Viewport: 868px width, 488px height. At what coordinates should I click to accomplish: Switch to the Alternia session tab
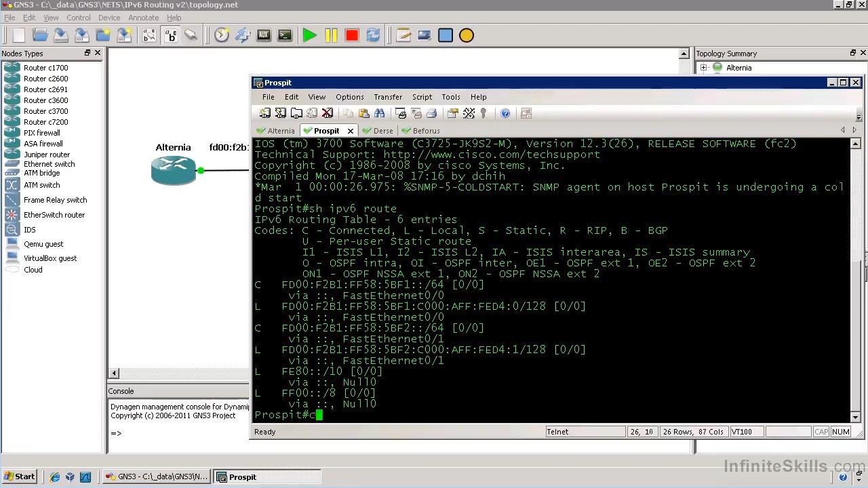[276, 131]
